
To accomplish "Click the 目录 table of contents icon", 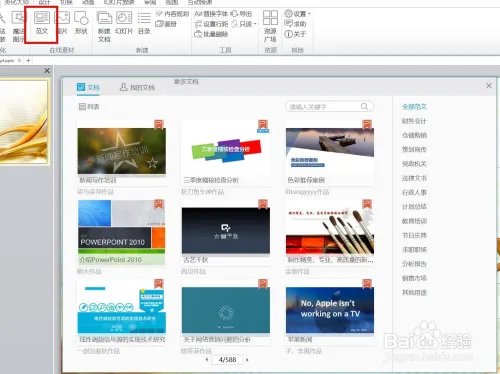I will (x=144, y=23).
